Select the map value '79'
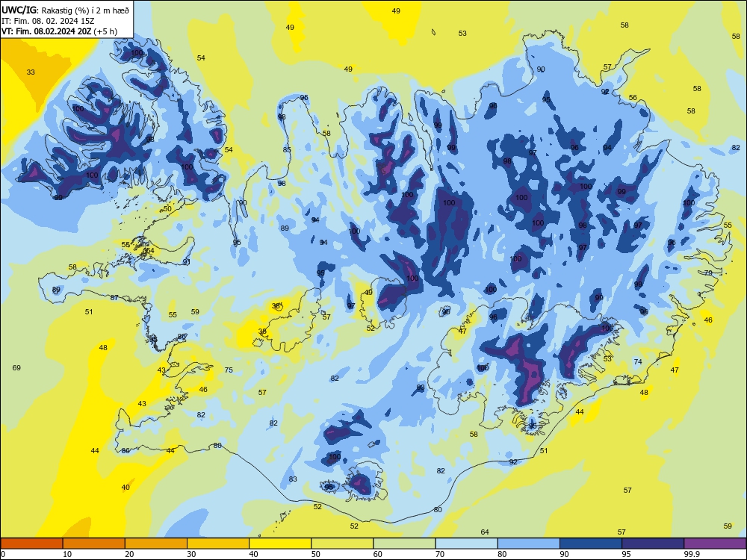747x560 pixels. pyautogui.click(x=708, y=273)
